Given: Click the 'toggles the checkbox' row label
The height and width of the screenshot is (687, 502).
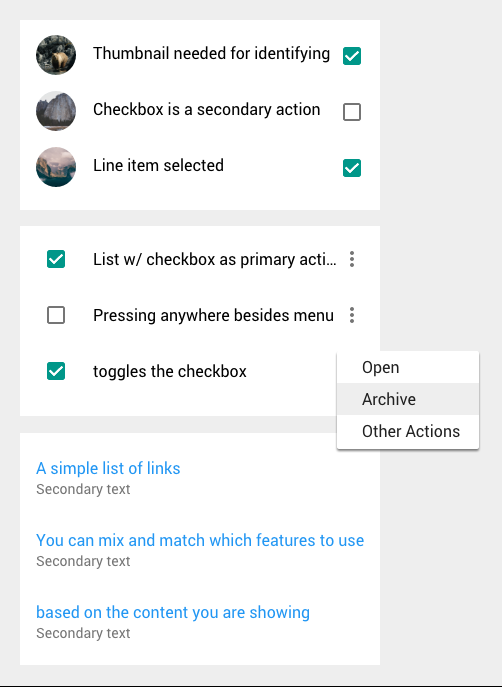Looking at the screenshot, I should [170, 372].
